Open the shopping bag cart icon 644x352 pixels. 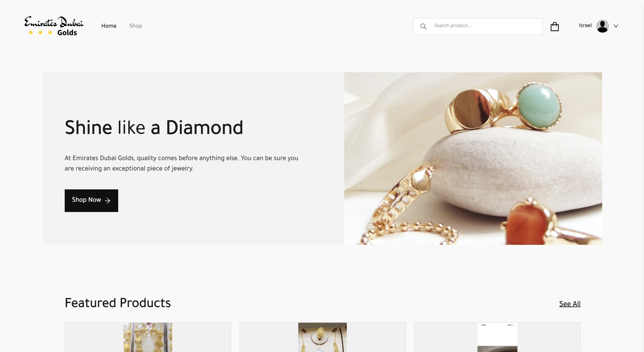click(554, 27)
